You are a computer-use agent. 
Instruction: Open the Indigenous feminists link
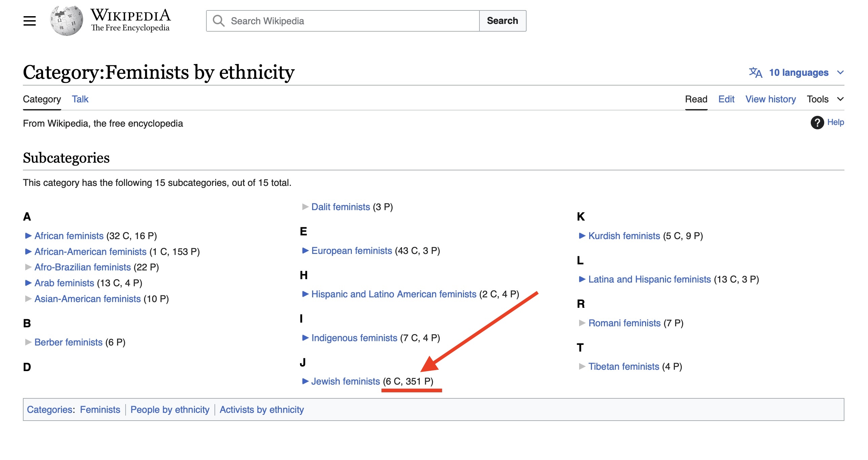(x=354, y=338)
